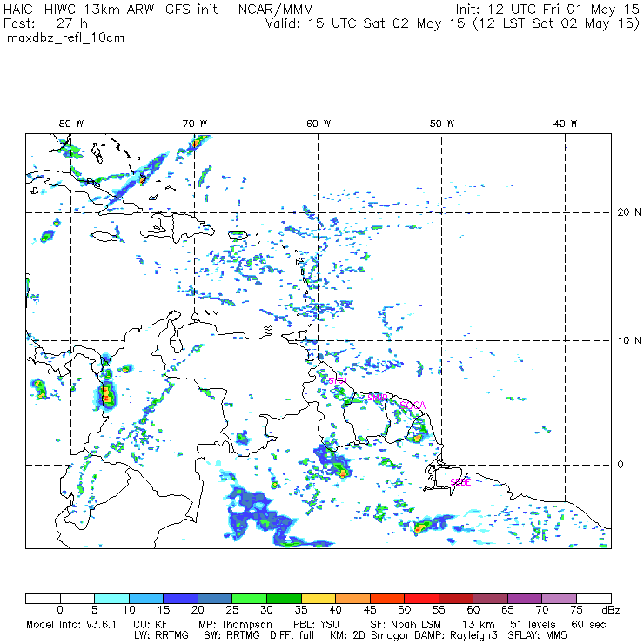Click the 'Valid: 15 UTC Sat 02 May 15' text
The image size is (644, 644).
pos(366,23)
